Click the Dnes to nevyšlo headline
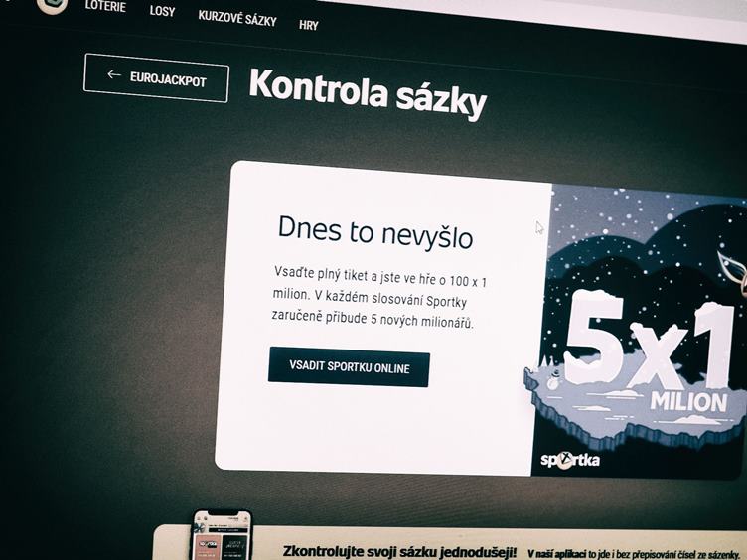The image size is (747, 560). coord(375,233)
